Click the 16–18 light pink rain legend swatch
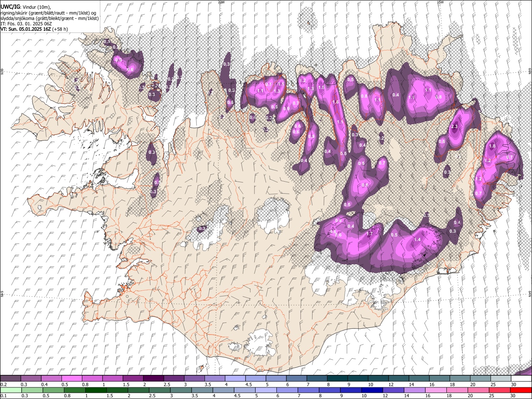This screenshot has height=399, width=532. click(x=435, y=390)
